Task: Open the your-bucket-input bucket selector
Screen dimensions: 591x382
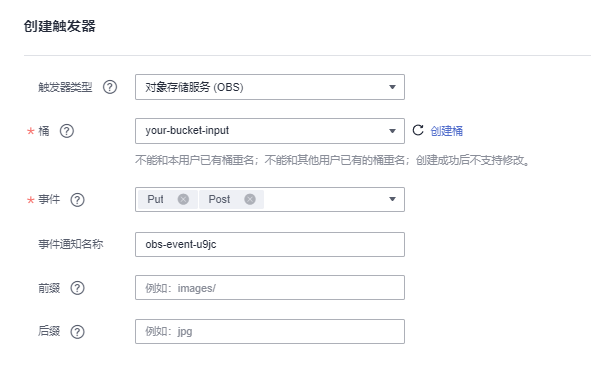Action: (x=270, y=131)
